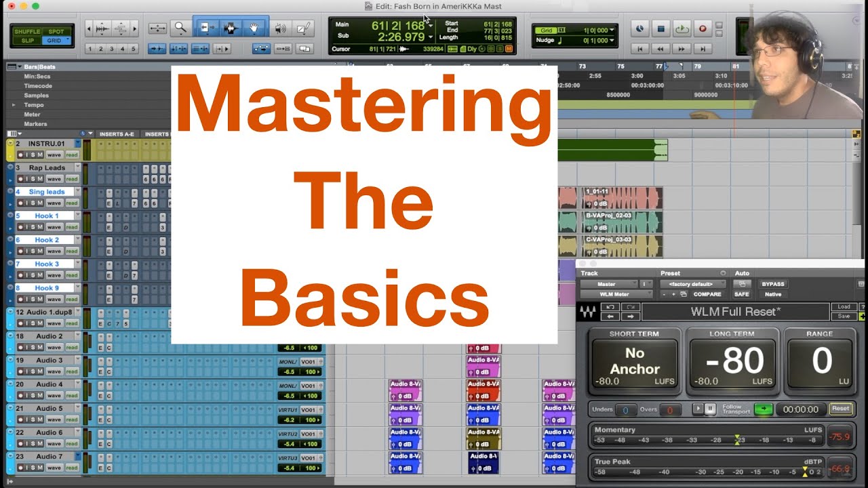Click the SAFE automation button
The image size is (868, 488).
coord(742,294)
